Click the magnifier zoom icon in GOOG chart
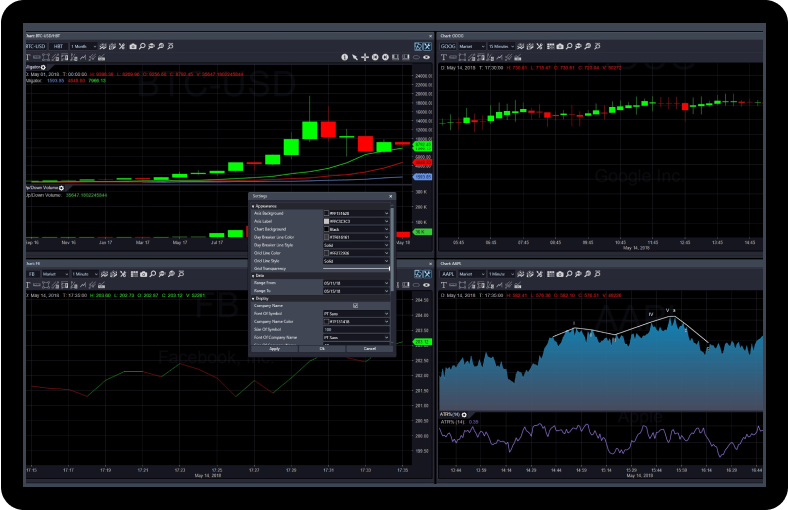Screen dimensions: 788x510 pyautogui.click(x=570, y=46)
